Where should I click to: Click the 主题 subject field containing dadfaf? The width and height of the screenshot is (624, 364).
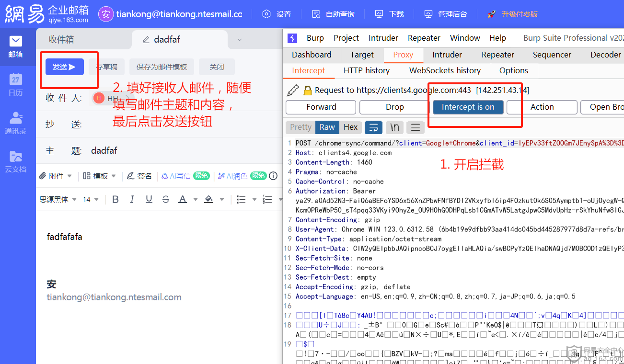(159, 150)
